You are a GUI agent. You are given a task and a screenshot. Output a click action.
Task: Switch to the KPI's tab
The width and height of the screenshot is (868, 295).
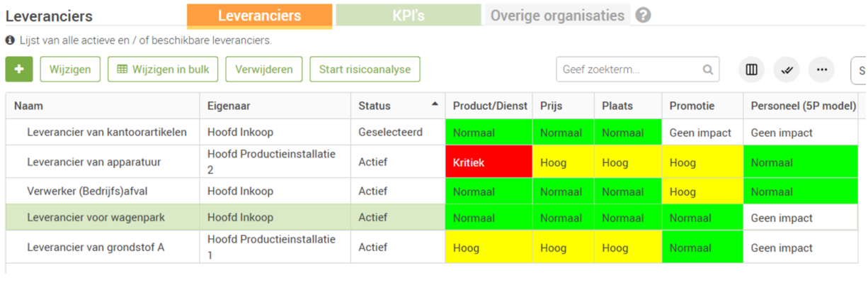(x=409, y=16)
